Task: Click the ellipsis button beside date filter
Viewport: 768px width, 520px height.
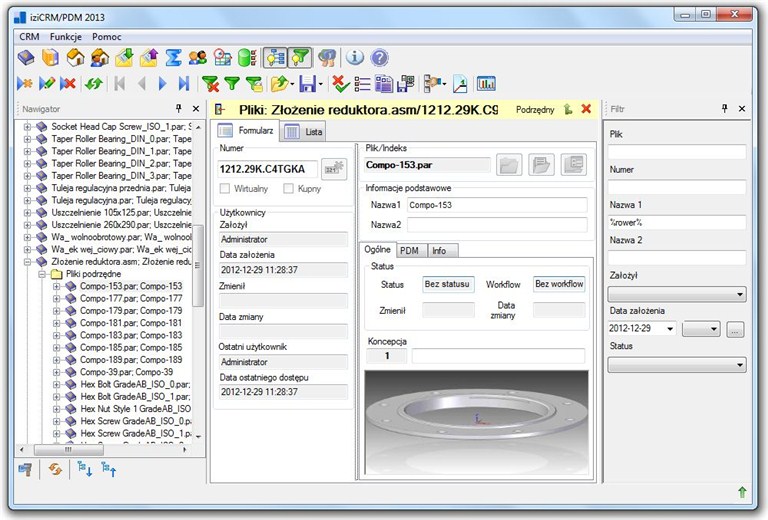Action: [x=734, y=331]
